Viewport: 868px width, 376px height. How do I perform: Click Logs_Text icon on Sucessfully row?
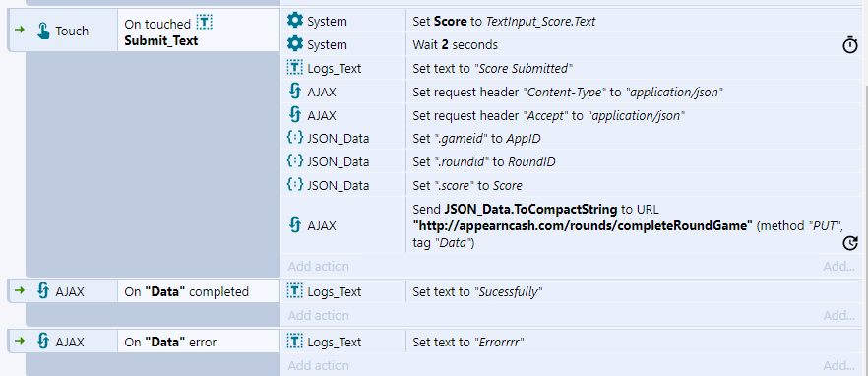[x=295, y=291]
